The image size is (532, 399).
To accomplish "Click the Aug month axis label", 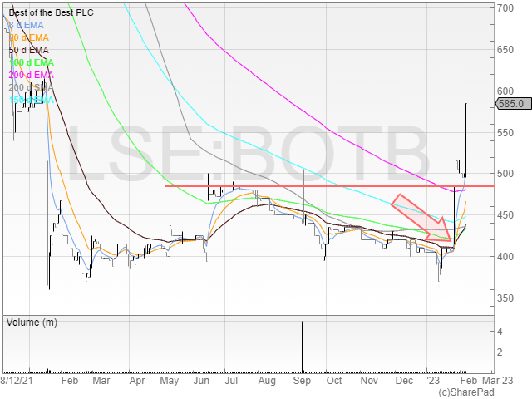I will (x=267, y=381).
